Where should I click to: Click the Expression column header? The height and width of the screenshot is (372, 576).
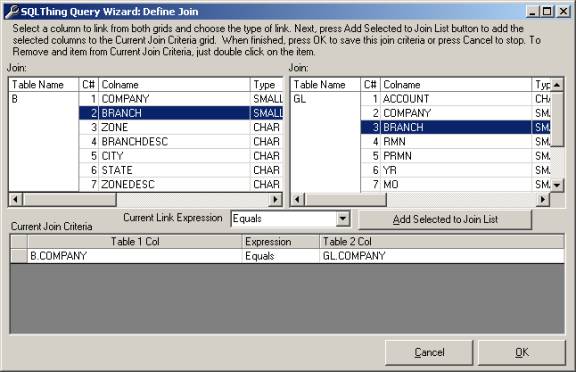pos(281,242)
